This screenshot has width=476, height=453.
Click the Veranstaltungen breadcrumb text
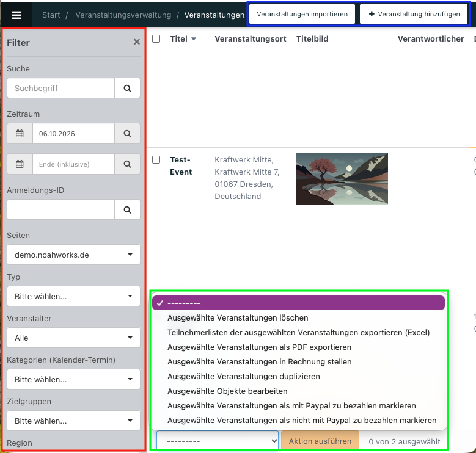214,15
